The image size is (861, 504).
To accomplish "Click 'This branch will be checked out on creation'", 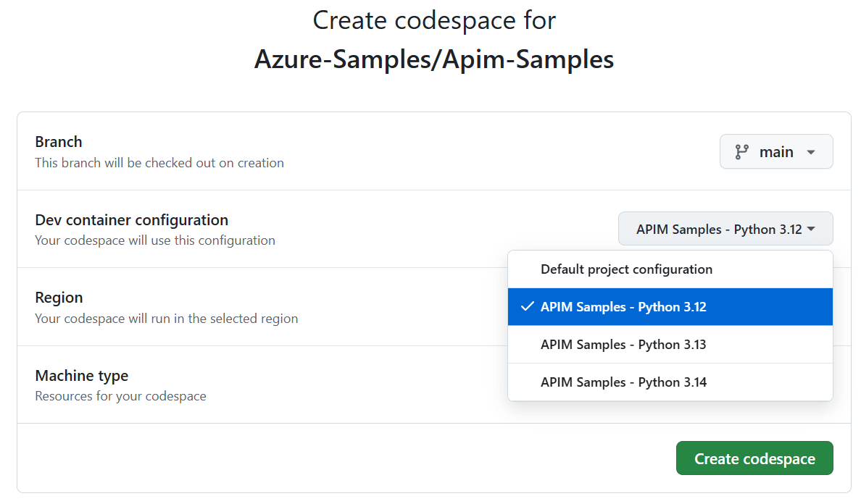I will tap(159, 163).
